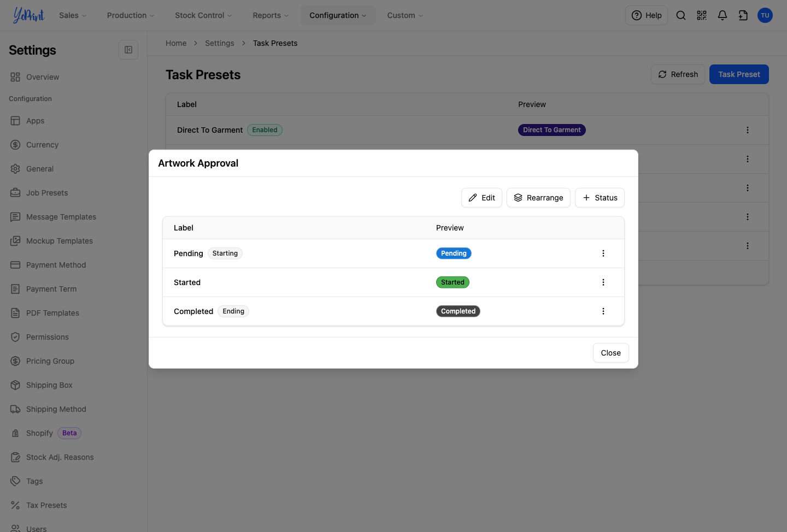Open the Help button
This screenshot has width=787, height=532.
coord(647,15)
